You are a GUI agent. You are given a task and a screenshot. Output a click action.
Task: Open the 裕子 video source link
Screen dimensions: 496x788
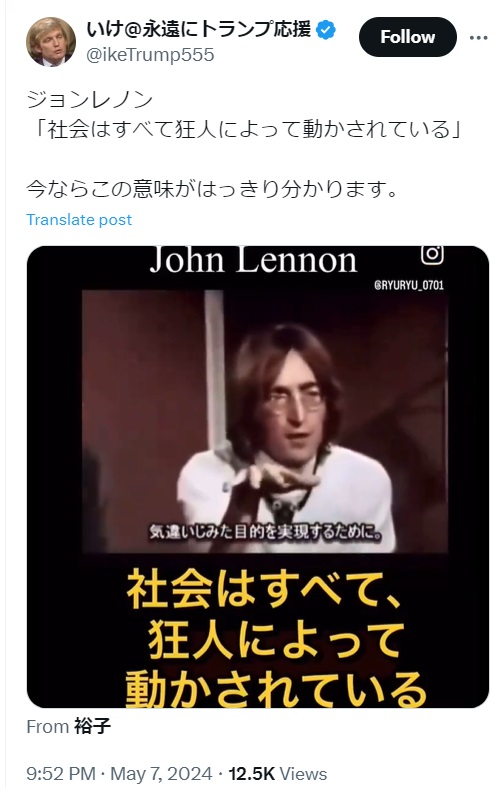click(92, 726)
